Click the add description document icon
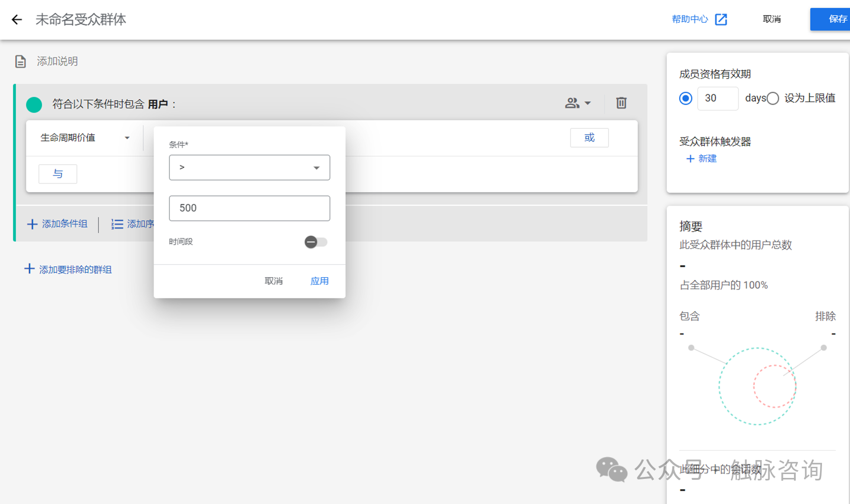850x504 pixels. tap(20, 61)
